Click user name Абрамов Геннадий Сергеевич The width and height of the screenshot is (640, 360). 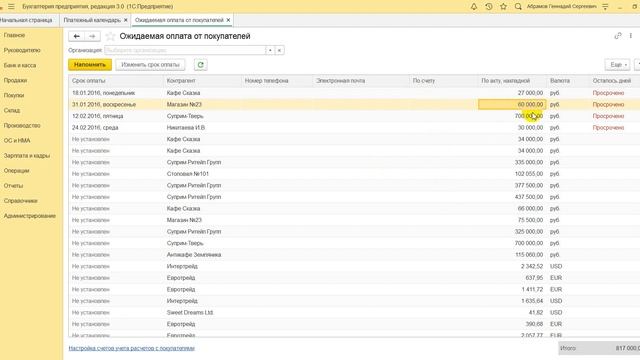click(561, 7)
